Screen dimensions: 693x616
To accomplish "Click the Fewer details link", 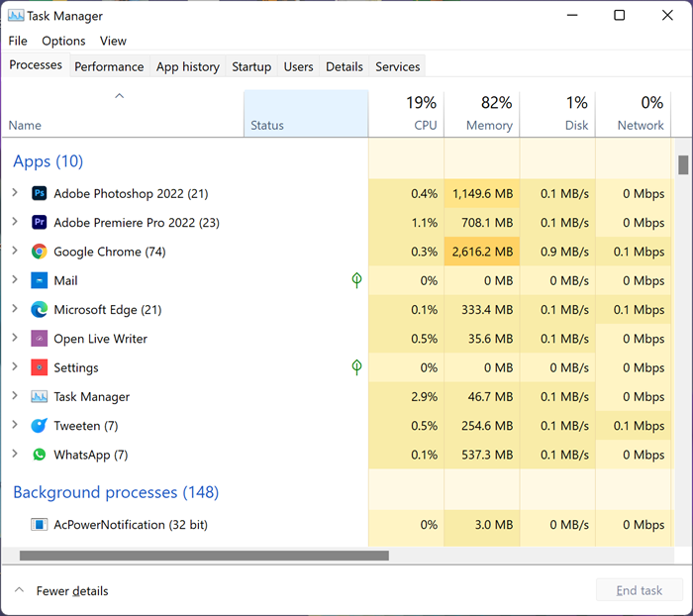I will click(x=72, y=591).
